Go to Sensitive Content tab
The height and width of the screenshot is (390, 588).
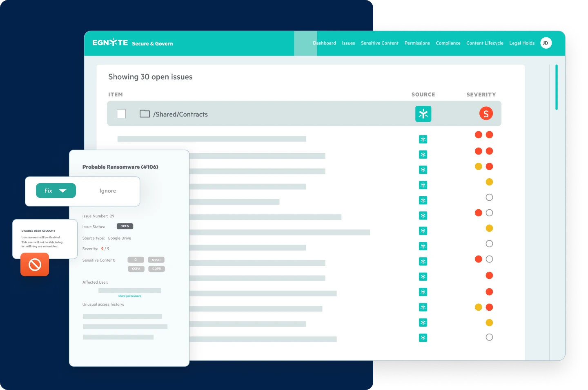[x=379, y=43]
